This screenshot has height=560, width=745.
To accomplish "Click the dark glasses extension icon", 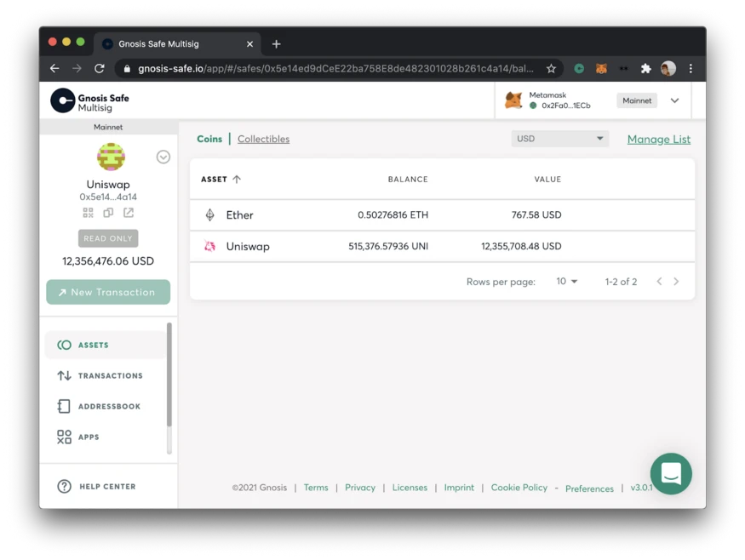I will point(623,68).
